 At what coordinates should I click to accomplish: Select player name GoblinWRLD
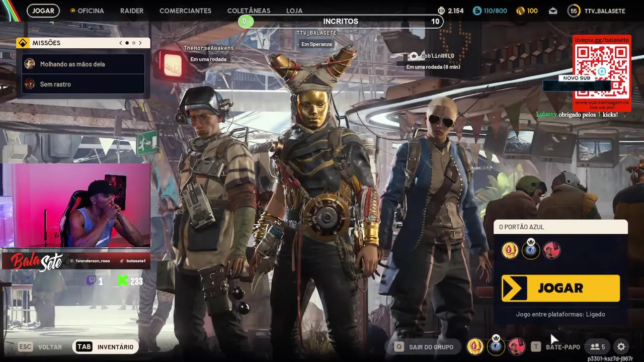[x=437, y=56]
